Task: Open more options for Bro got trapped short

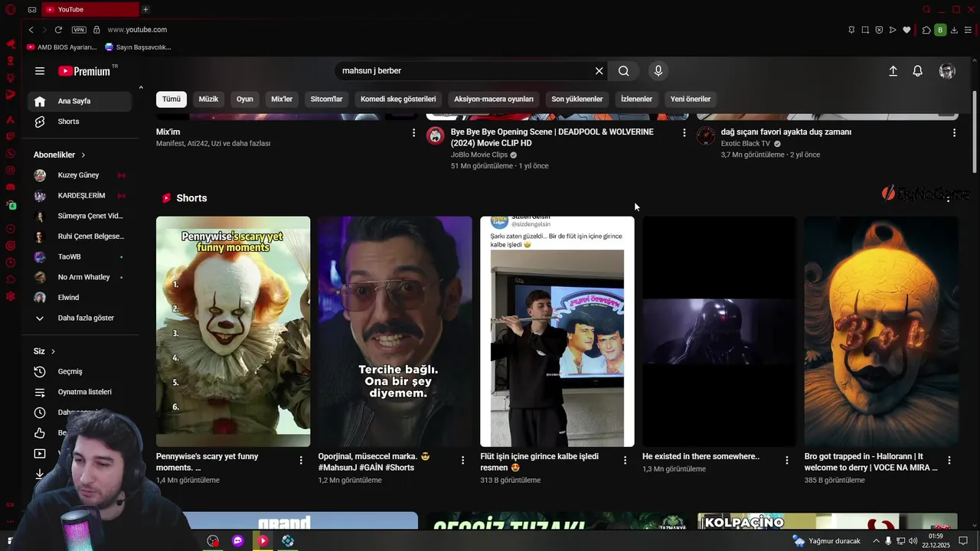Action: (x=949, y=460)
